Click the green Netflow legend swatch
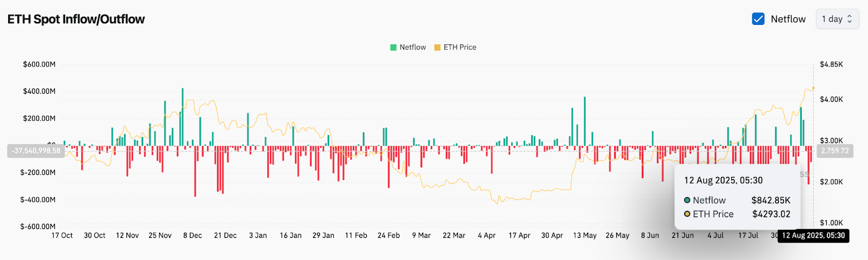This screenshot has height=260, width=868. coord(393,48)
